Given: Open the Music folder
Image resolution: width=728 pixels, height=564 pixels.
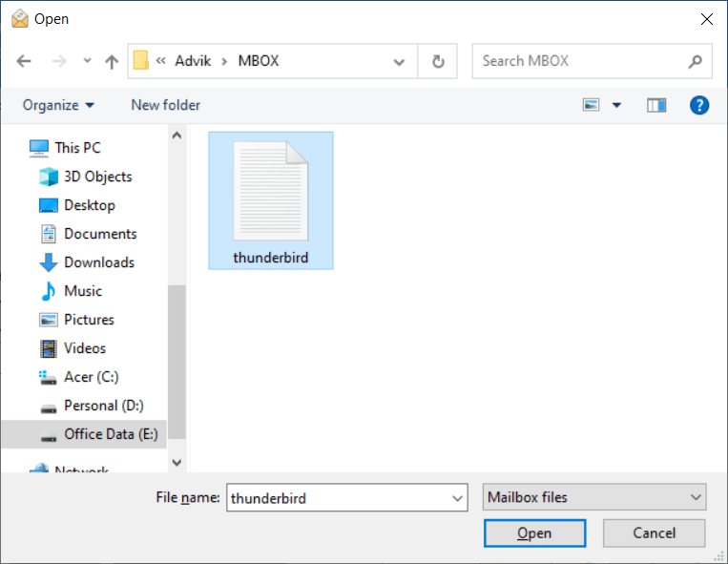Looking at the screenshot, I should coord(83,291).
